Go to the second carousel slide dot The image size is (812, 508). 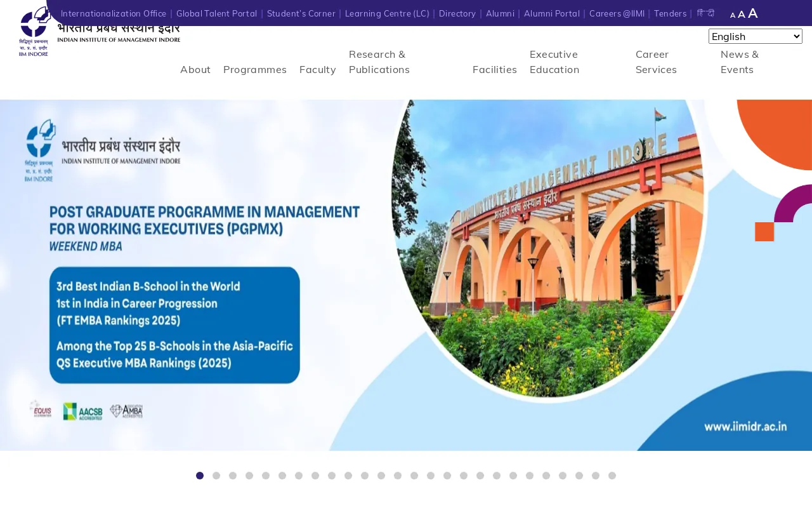[216, 476]
